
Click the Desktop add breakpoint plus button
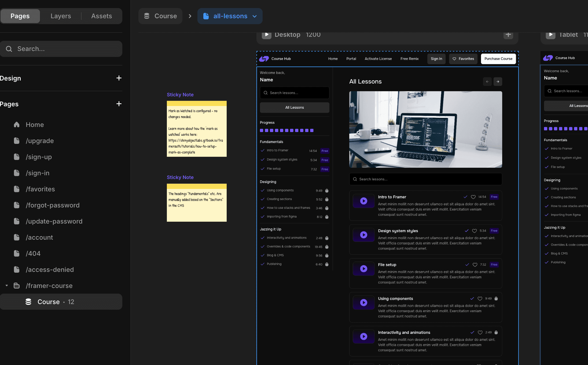[x=508, y=35]
